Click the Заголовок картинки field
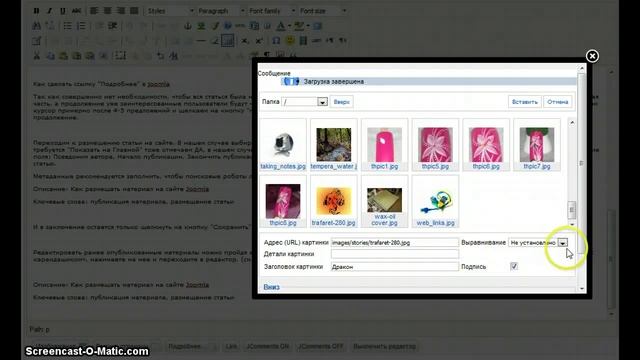The image size is (640, 360). point(395,267)
